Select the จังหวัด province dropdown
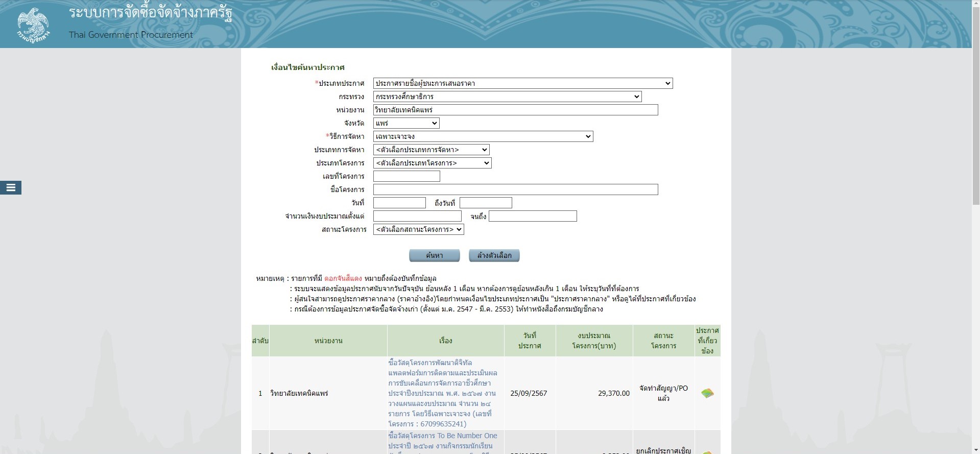This screenshot has width=980, height=454. click(406, 123)
